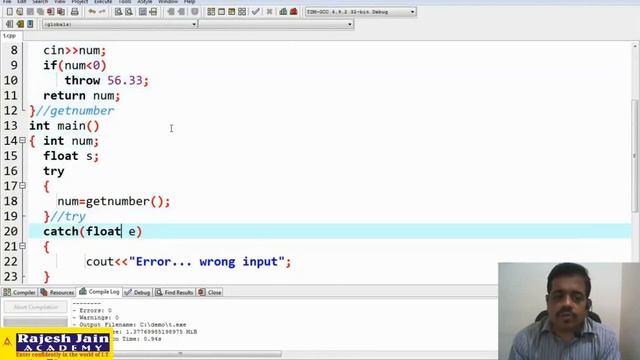Open the TDM-GCC compiler set dropdown
The height and width of the screenshot is (360, 640).
click(360, 12)
